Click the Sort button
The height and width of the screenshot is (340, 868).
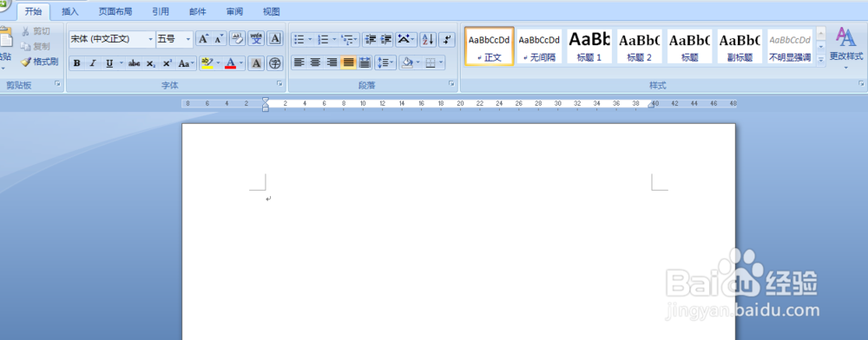click(x=428, y=39)
